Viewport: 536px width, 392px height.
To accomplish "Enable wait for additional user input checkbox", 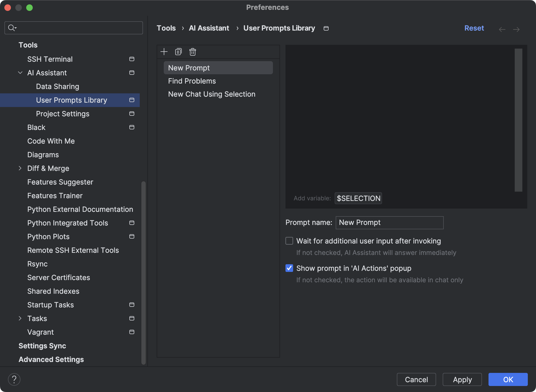I will 289,241.
